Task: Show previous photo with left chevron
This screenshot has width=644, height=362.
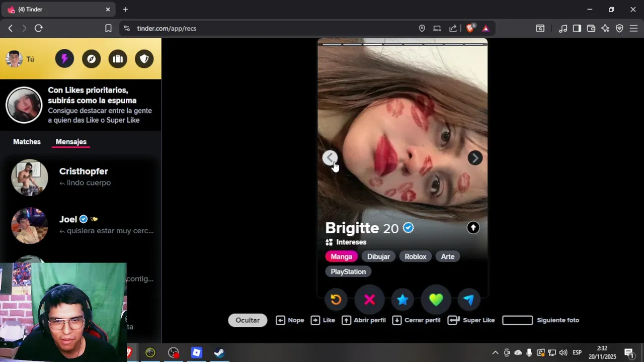Action: tap(330, 158)
